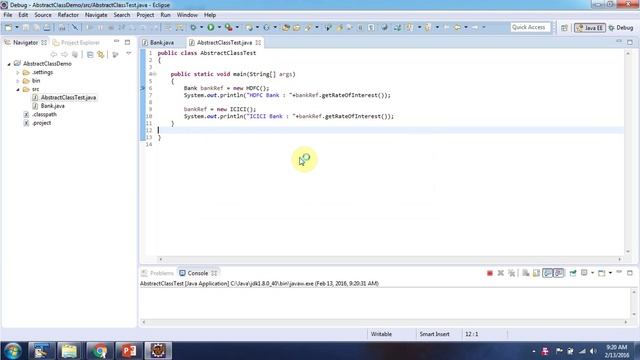Click the Run Last Tool red-toolbox icon
Viewport: 640px width, 360px height.
(x=229, y=27)
